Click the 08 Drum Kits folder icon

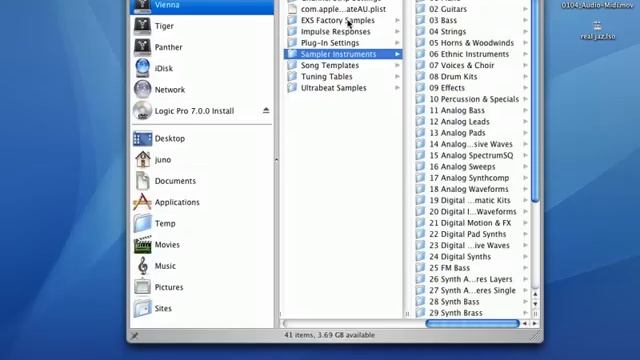pyautogui.click(x=420, y=76)
